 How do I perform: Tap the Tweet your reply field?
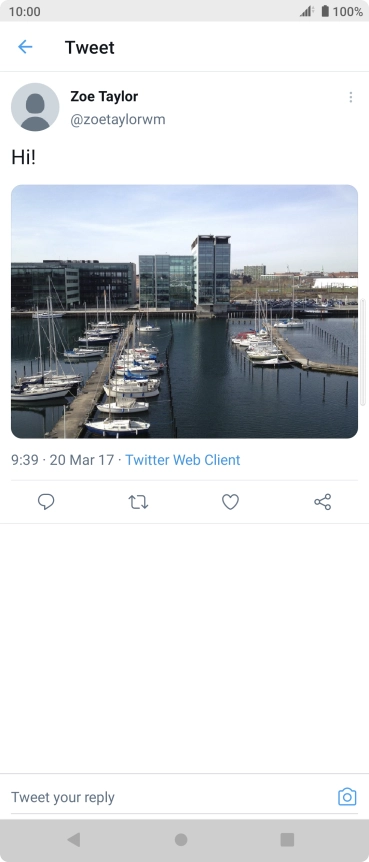point(170,797)
